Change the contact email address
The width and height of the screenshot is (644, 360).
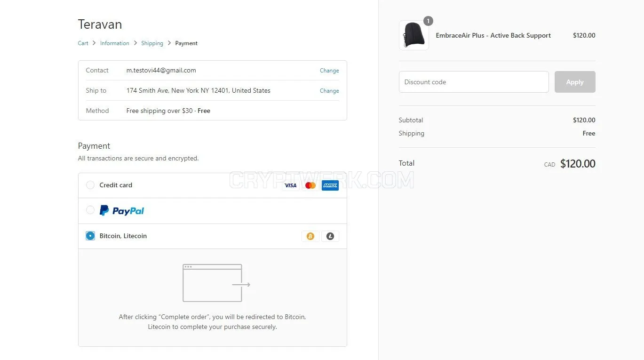329,71
